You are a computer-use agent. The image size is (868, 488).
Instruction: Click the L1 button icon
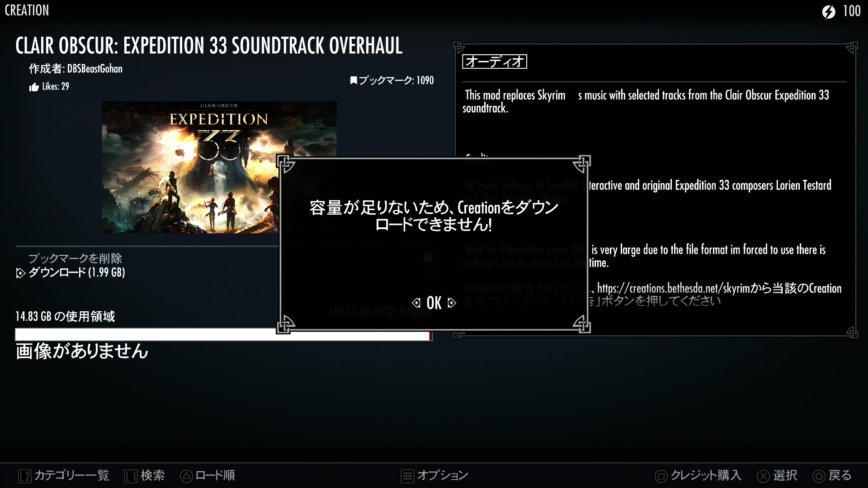click(131, 476)
